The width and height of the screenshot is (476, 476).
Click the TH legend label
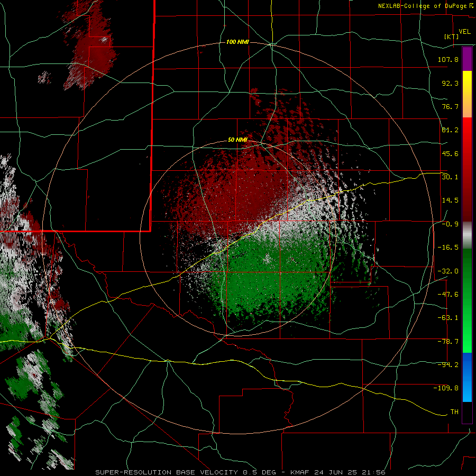(454, 411)
